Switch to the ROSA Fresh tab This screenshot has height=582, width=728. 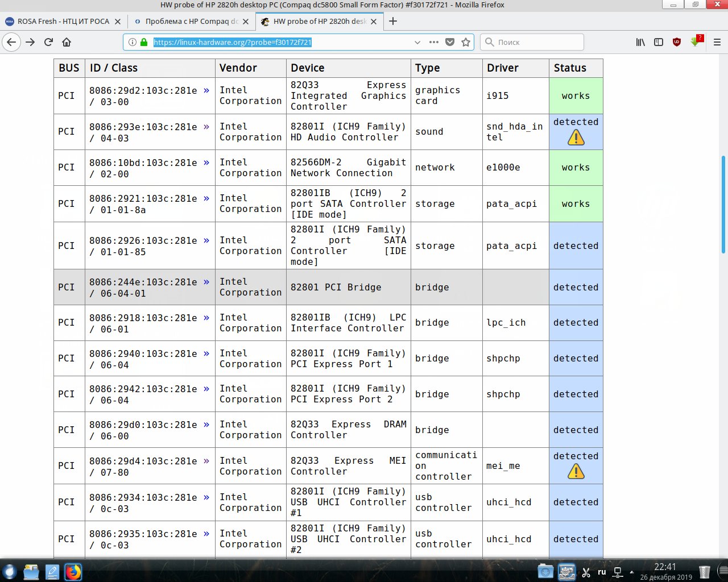click(63, 22)
